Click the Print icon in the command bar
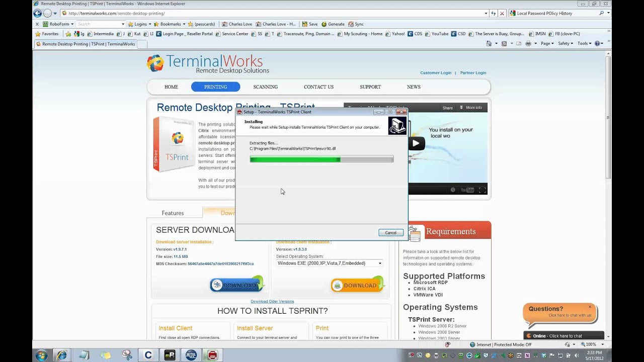The width and height of the screenshot is (644, 362). [x=528, y=44]
